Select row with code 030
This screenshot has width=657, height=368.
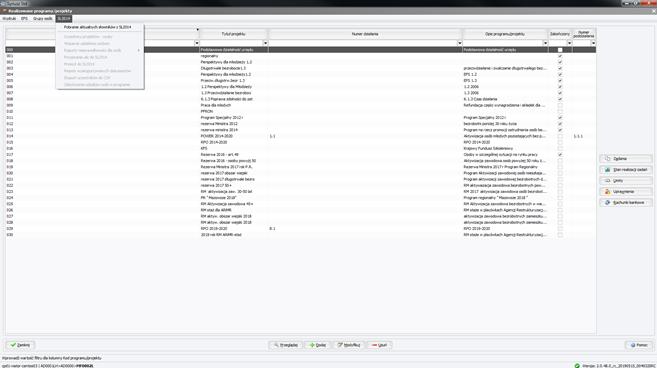tap(300, 235)
